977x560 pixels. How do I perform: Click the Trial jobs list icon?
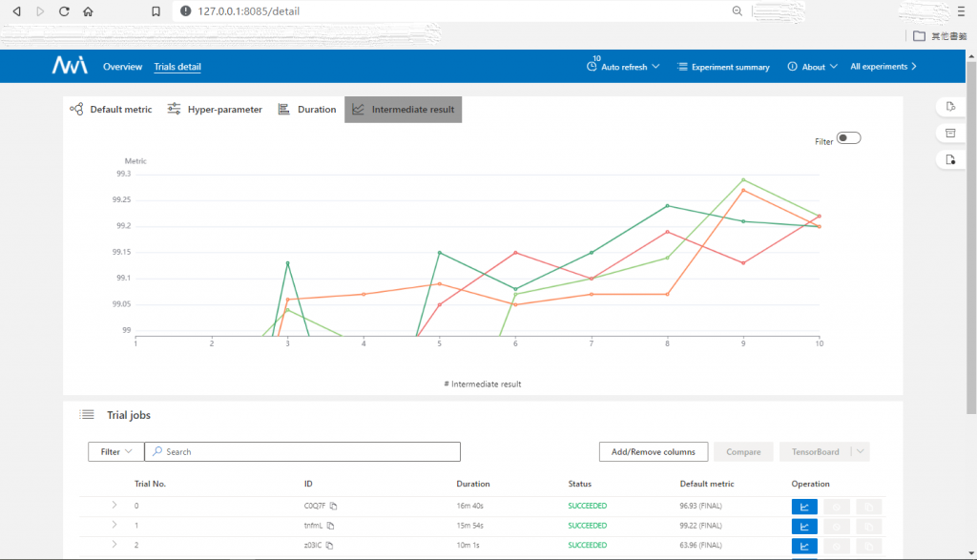point(87,414)
